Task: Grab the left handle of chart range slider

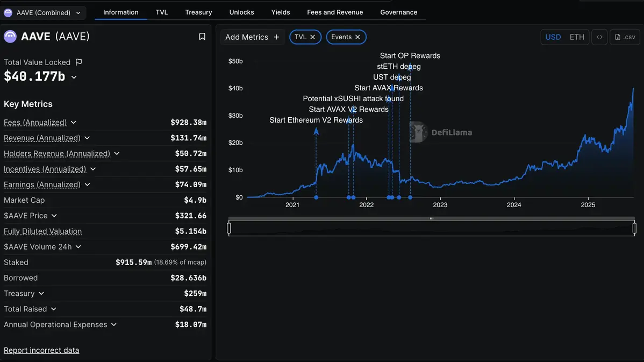Action: point(229,229)
